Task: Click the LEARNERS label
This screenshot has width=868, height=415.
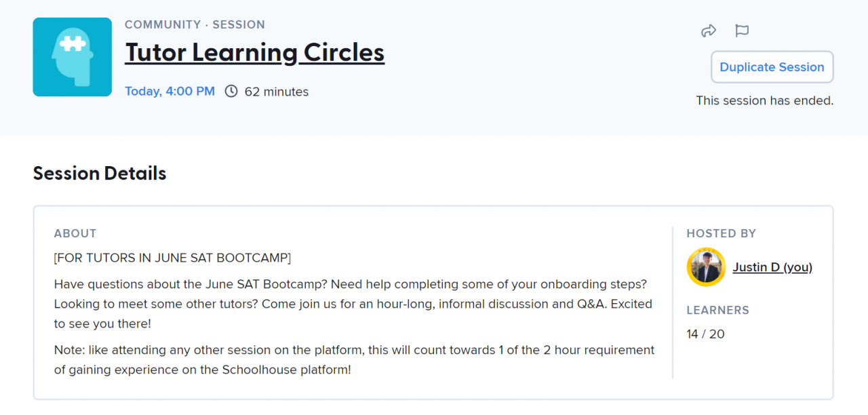Action: point(717,310)
